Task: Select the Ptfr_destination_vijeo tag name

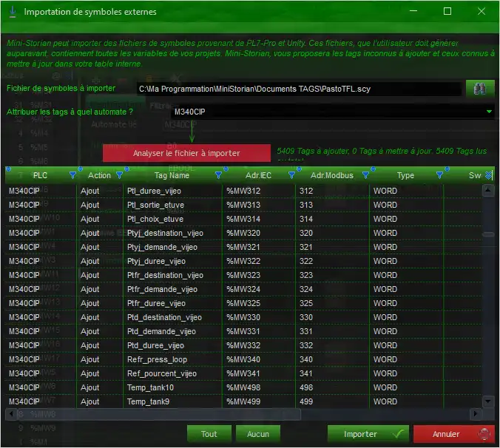Action: point(165,275)
